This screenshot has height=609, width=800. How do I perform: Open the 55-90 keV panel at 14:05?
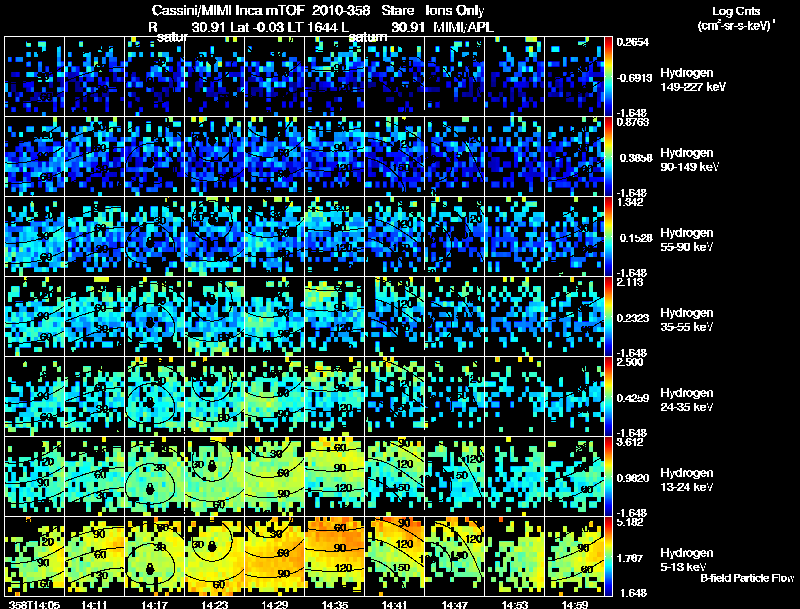point(34,236)
